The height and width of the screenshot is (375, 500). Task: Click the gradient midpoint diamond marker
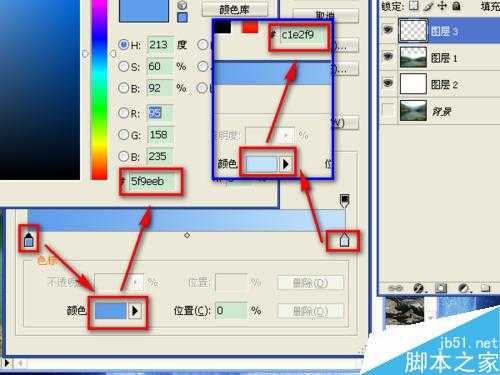coord(187,235)
